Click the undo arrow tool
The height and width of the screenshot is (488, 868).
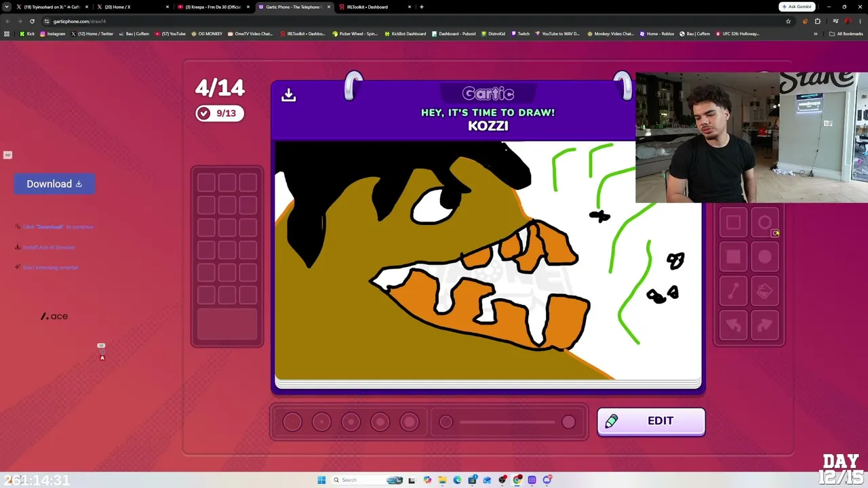(x=733, y=325)
